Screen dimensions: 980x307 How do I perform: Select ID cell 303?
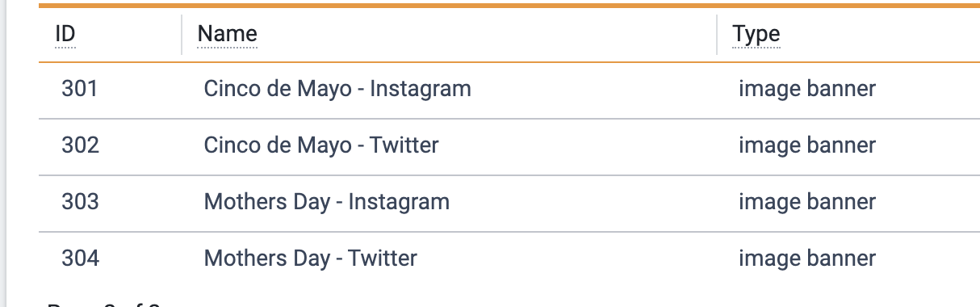80,201
